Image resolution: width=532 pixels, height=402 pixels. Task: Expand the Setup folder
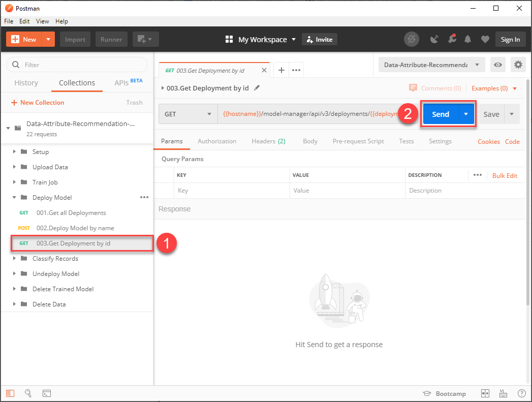14,151
